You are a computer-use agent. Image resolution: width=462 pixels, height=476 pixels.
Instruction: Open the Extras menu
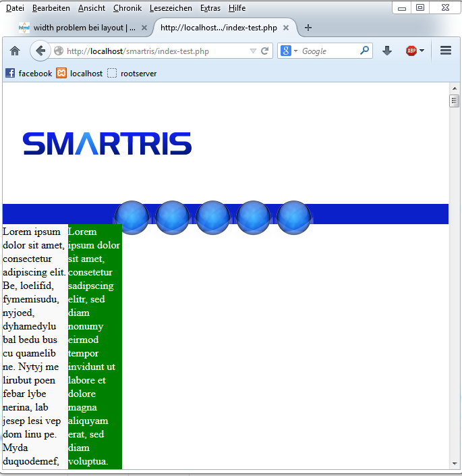pos(210,8)
